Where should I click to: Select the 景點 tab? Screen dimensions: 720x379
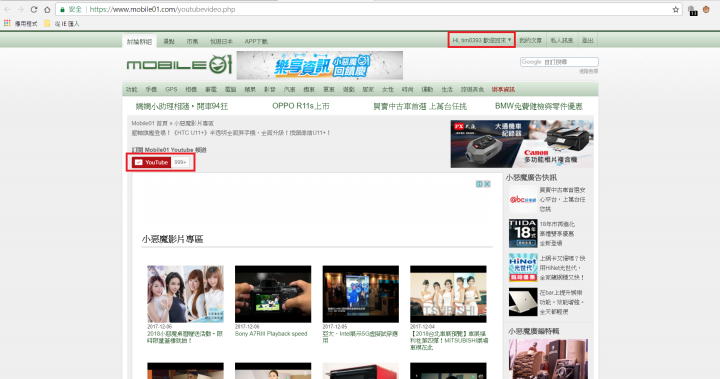click(169, 41)
